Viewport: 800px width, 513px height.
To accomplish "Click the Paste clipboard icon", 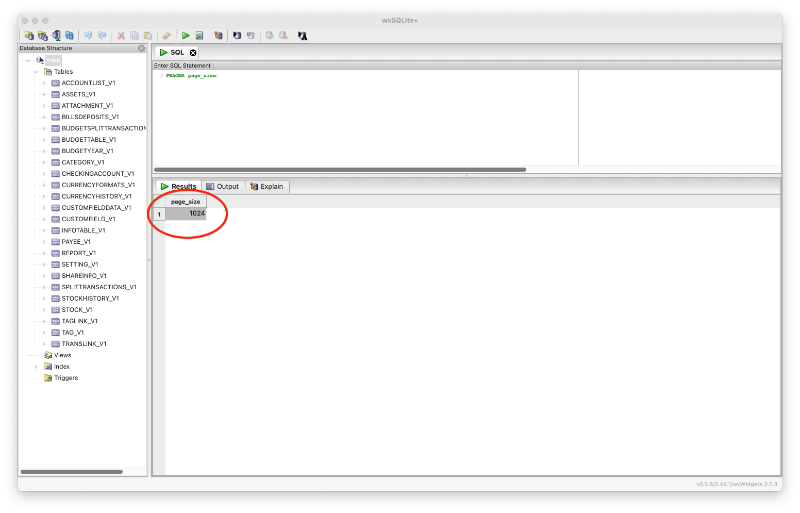I will tap(148, 35).
